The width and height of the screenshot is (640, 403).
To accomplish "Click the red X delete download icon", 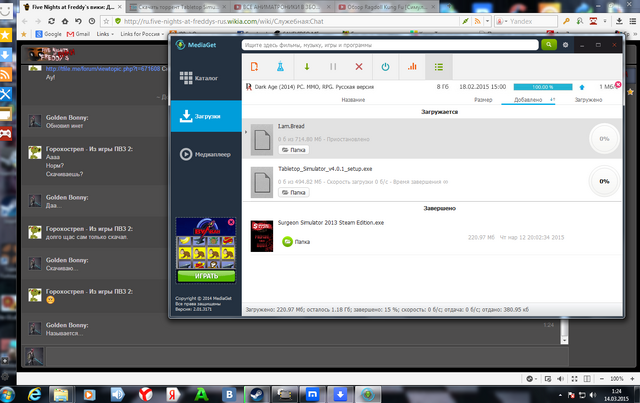I will [x=359, y=67].
